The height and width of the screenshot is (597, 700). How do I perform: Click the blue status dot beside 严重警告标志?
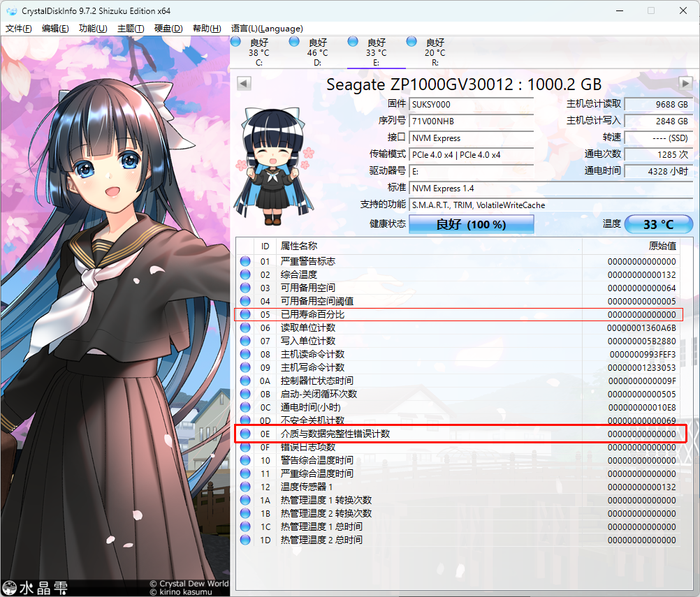(245, 260)
